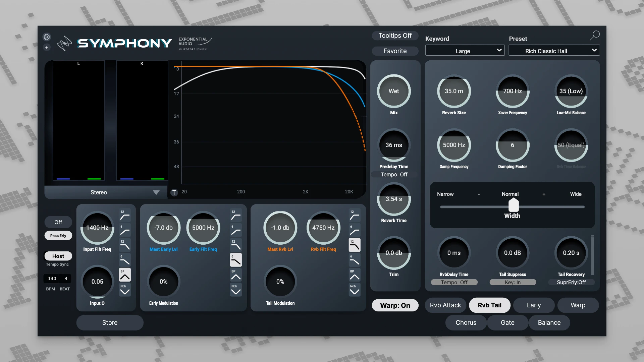644x362 pixels.
Task: Select the 12 dB low-pass slope icon in early section
Action: (x=236, y=245)
